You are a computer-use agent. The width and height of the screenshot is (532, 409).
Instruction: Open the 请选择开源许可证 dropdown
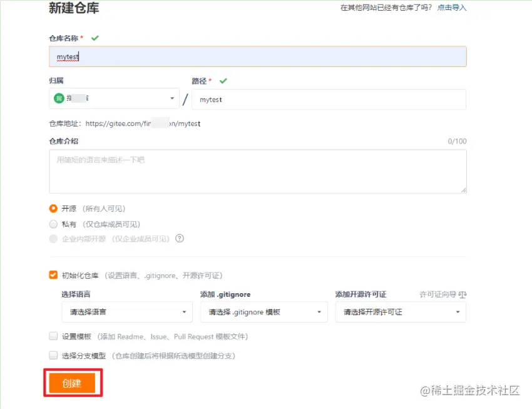[x=401, y=312]
